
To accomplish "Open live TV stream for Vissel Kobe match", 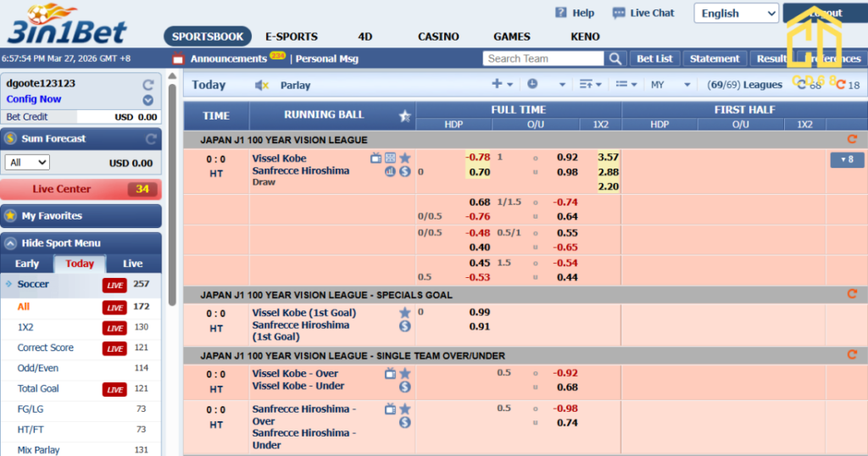I will [x=376, y=158].
